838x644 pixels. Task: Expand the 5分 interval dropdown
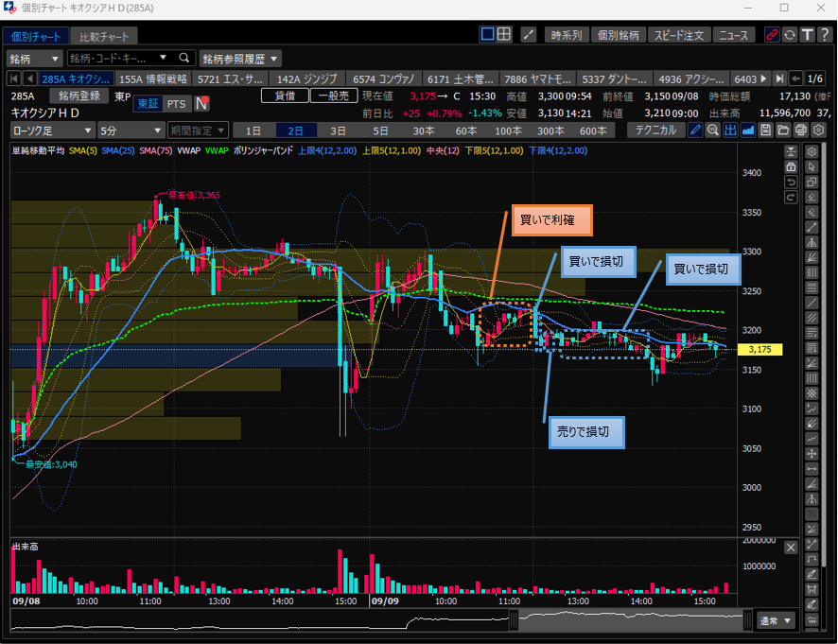(130, 130)
